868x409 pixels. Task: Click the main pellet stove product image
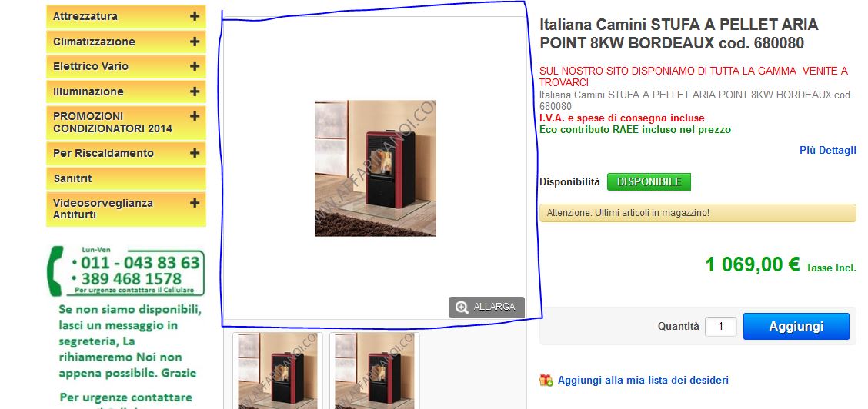(376, 168)
